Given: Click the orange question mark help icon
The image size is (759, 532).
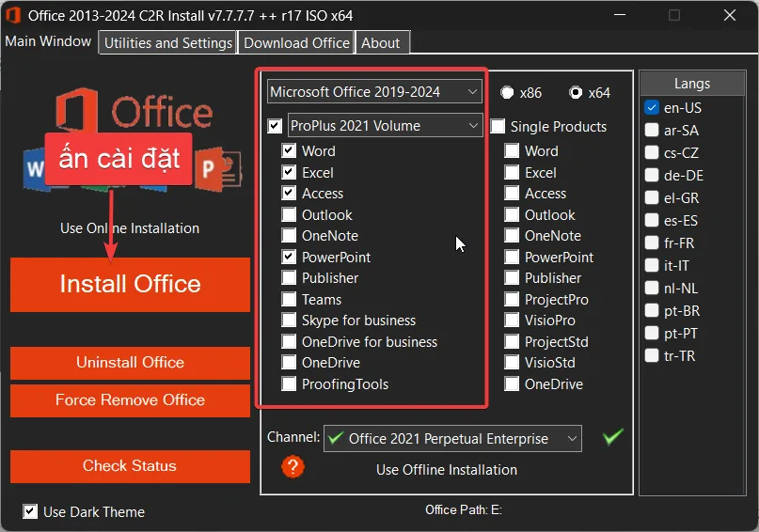Looking at the screenshot, I should coord(293,467).
